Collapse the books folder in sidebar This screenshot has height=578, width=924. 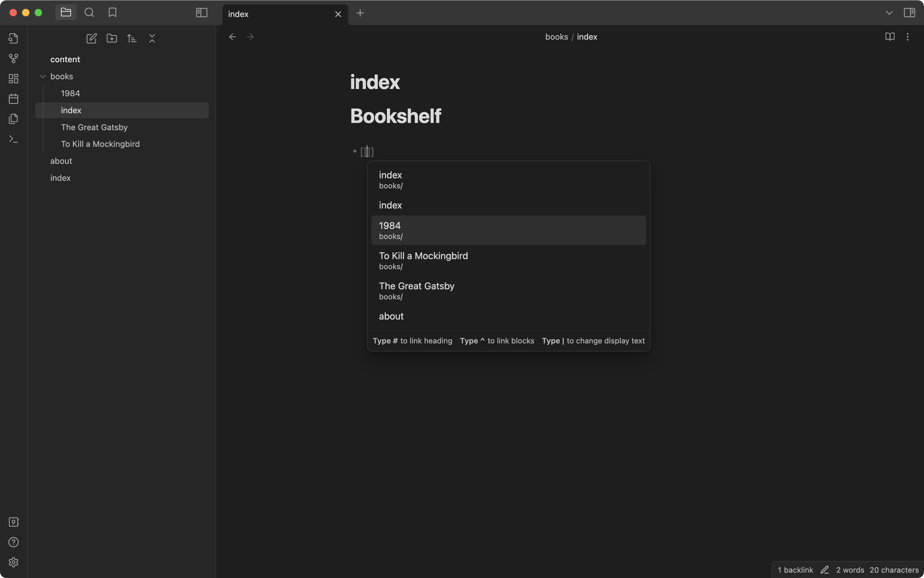click(x=42, y=76)
